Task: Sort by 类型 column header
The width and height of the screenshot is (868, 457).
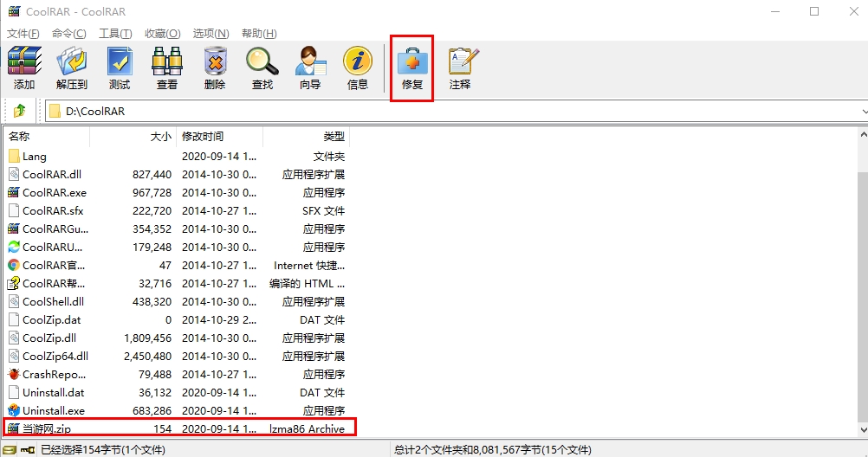Action: tap(306, 136)
